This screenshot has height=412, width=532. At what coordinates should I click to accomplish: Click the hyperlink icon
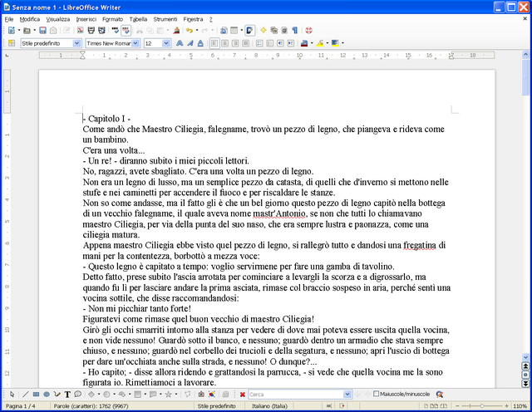coord(224,31)
